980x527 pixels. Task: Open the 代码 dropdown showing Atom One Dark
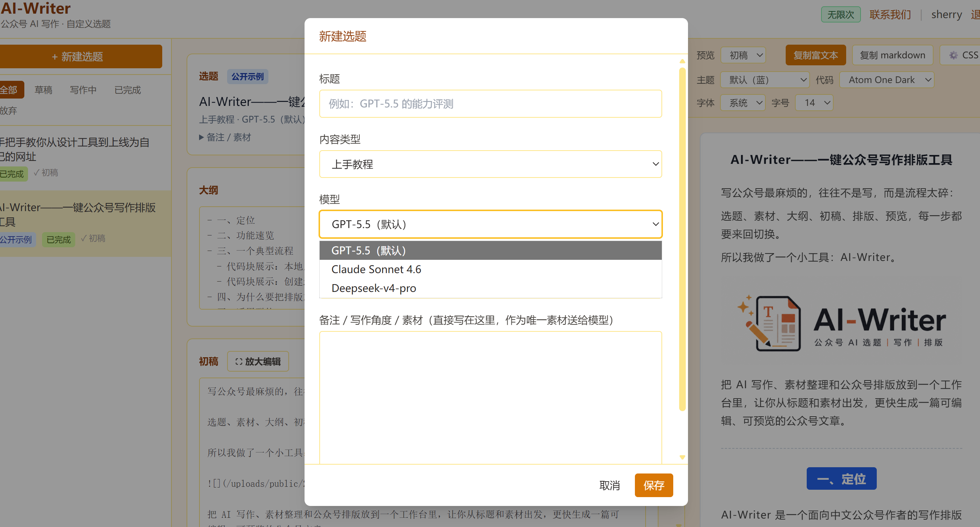(x=886, y=80)
